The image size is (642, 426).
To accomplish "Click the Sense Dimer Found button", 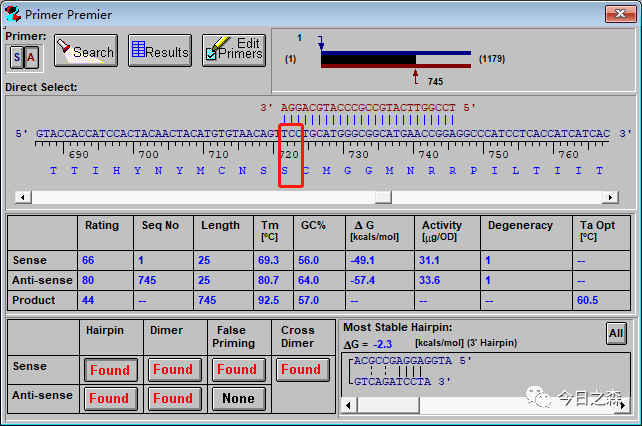I will [174, 369].
